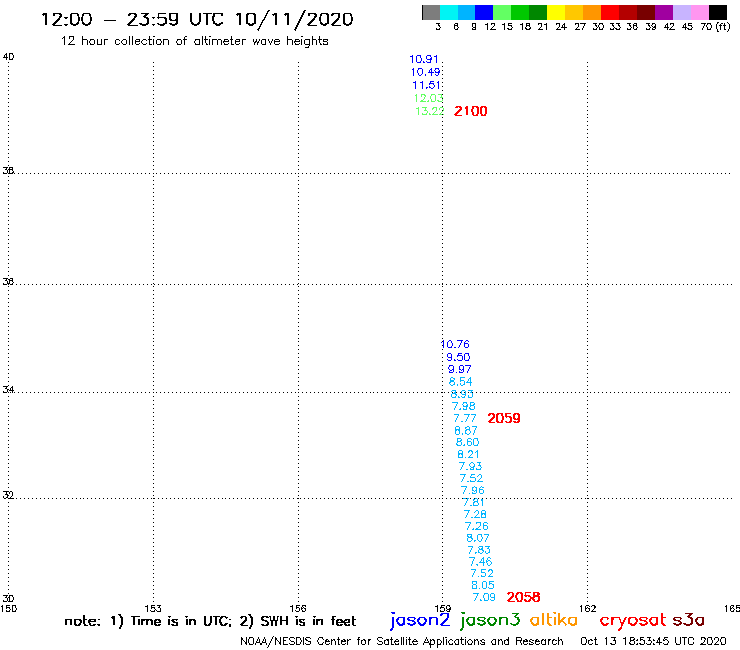
Task: Click the 7.93 wave height reading
Action: 471,466
